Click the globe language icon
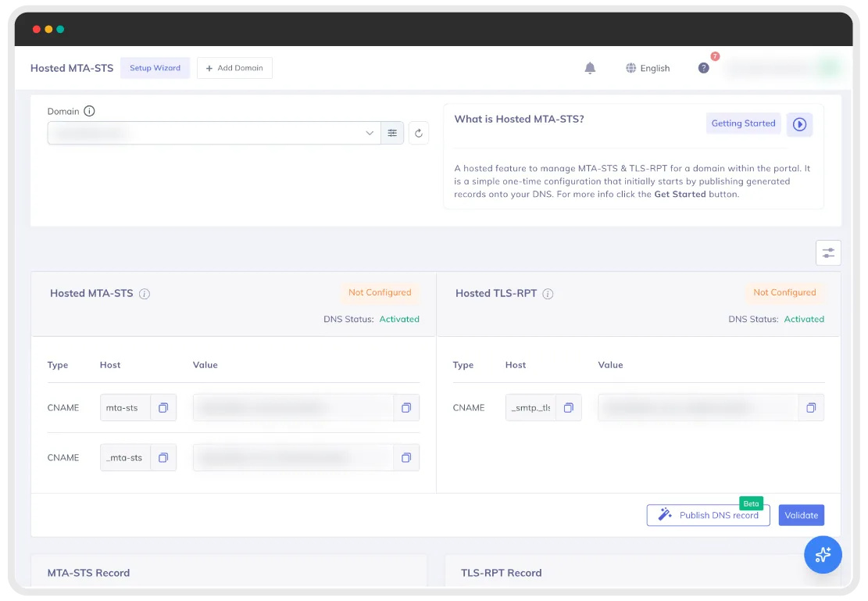Image resolution: width=868 pixels, height=601 pixels. (630, 68)
